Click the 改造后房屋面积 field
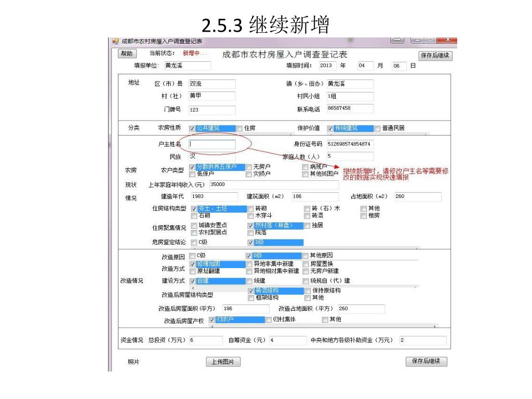 [246, 309]
